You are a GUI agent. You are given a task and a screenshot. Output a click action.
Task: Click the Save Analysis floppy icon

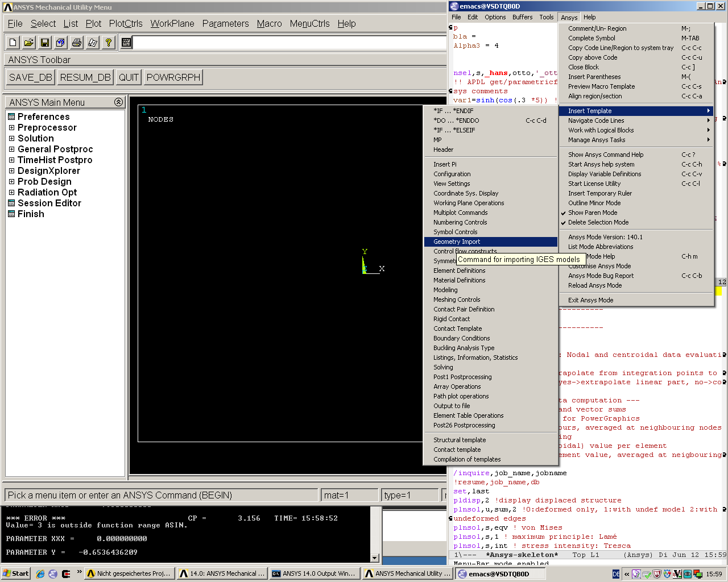[45, 42]
